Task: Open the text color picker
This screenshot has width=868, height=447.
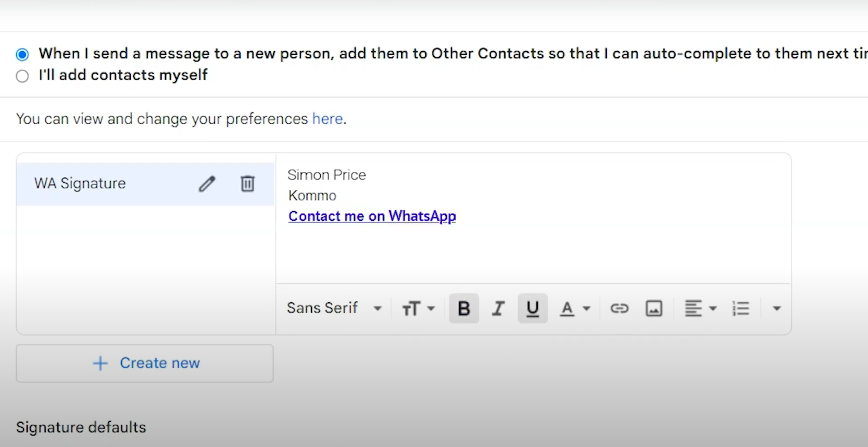Action: tap(574, 309)
